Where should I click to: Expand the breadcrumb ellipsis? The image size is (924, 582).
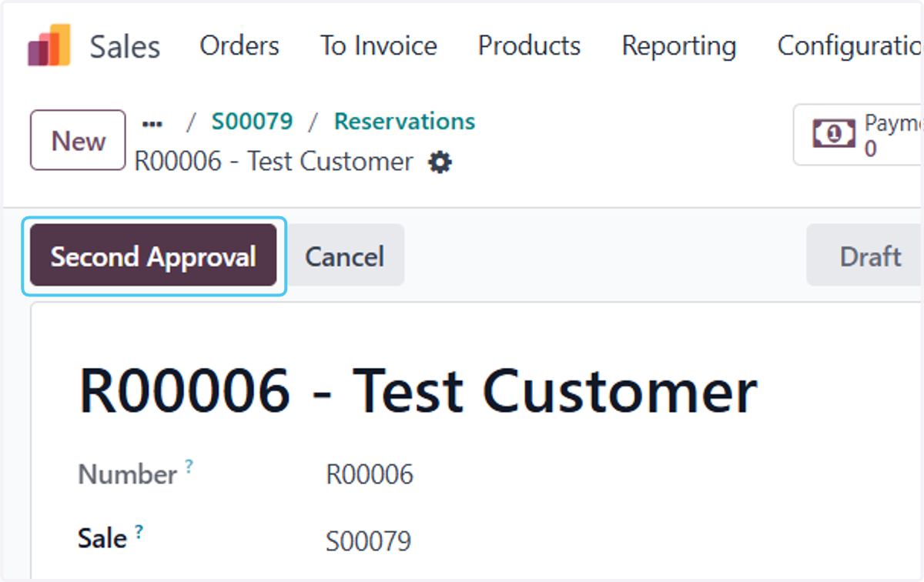[153, 122]
